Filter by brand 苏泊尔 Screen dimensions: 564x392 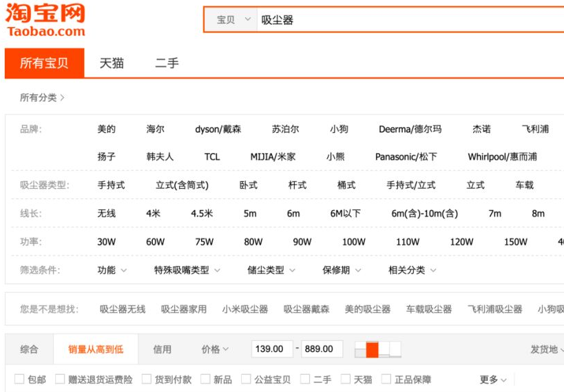click(x=286, y=129)
